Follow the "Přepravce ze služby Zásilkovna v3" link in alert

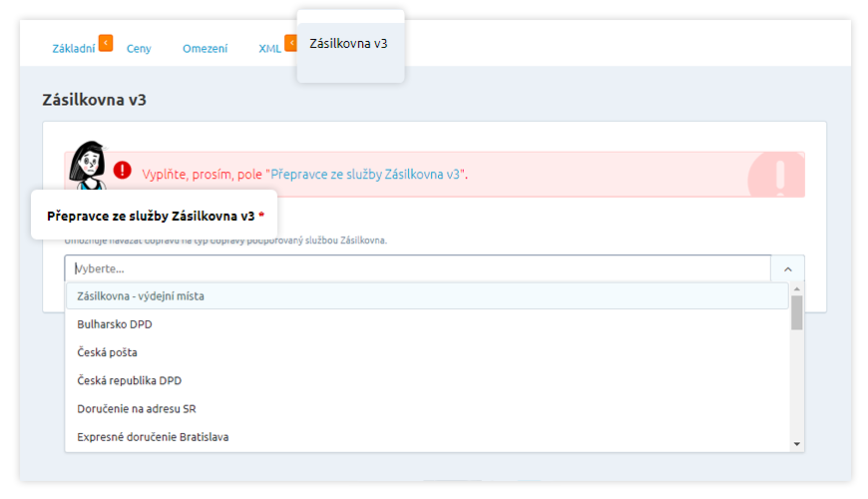click(366, 175)
